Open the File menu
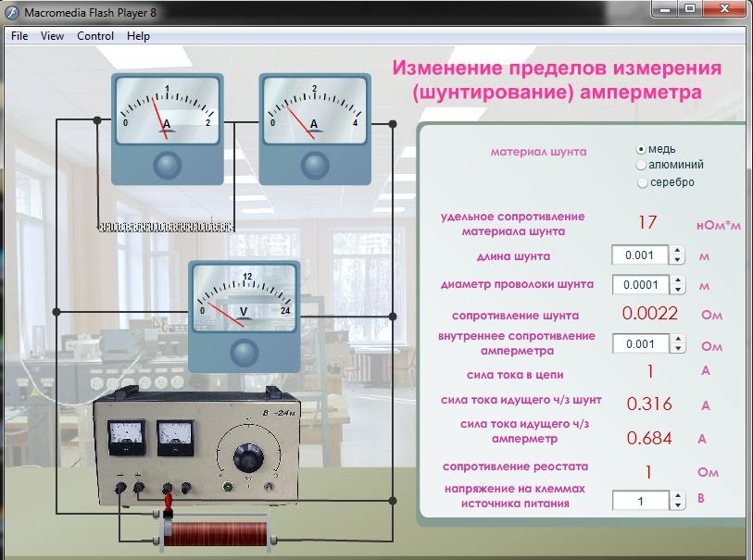This screenshot has height=560, width=753. [x=19, y=36]
